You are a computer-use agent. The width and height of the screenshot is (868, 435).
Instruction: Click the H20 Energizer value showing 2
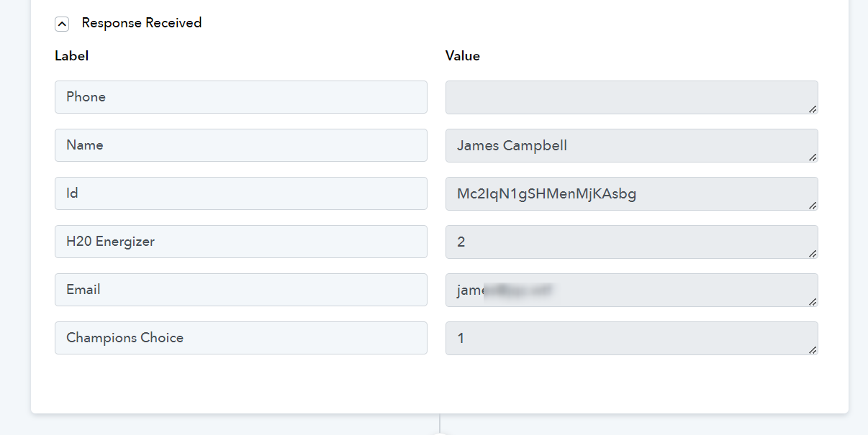pyautogui.click(x=632, y=242)
